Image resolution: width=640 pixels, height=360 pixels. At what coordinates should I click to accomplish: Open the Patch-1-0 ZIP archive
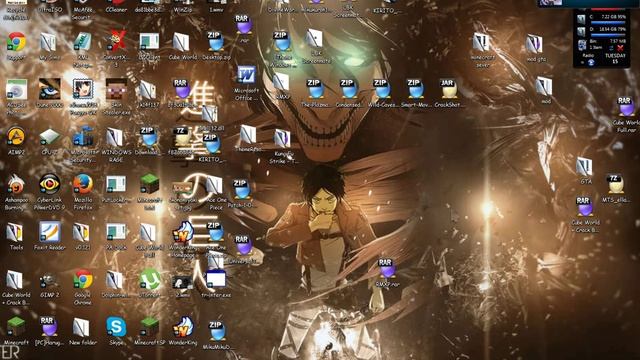pyautogui.click(x=241, y=189)
